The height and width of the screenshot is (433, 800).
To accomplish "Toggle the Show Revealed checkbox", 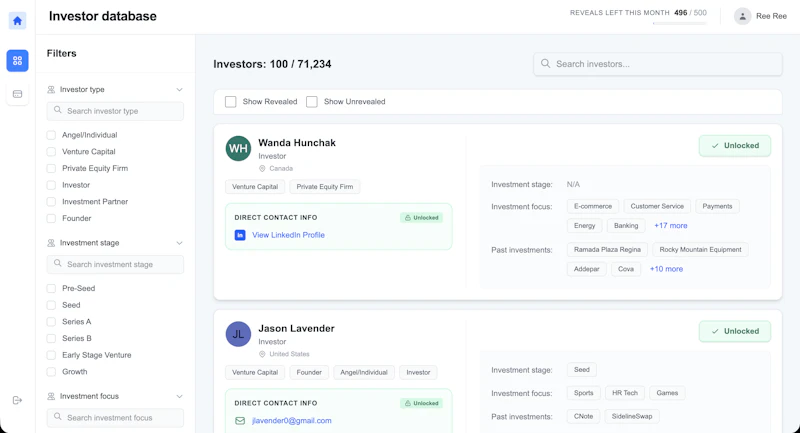I will coord(231,101).
